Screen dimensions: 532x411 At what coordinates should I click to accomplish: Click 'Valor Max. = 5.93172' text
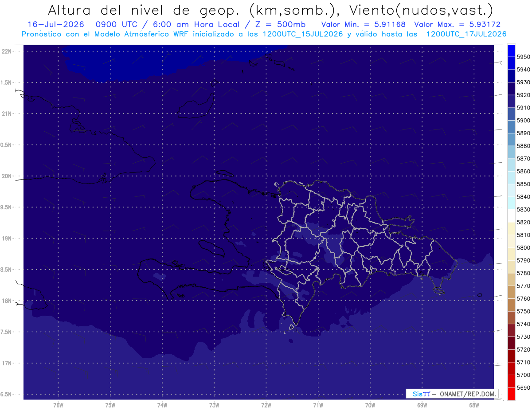(457, 24)
